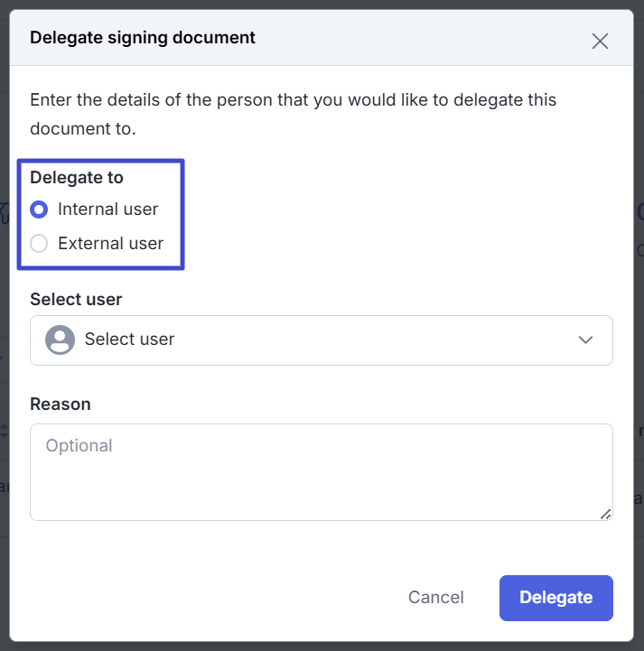Open the Select user dropdown

[x=321, y=339]
